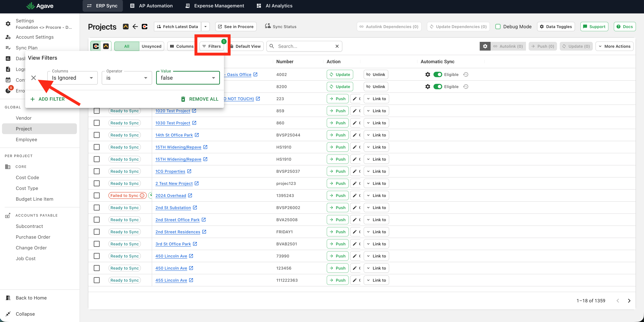Toggle off Eligible switch for project 4002

[x=438, y=75]
